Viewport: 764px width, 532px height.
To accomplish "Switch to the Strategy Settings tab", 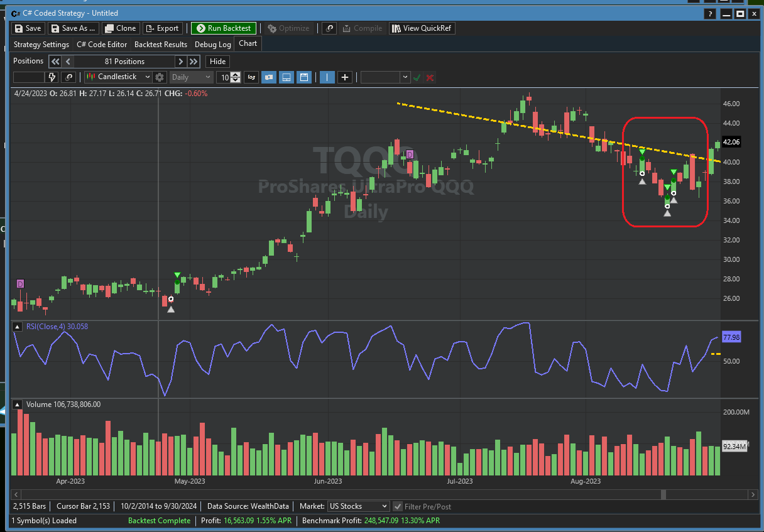I will click(41, 45).
